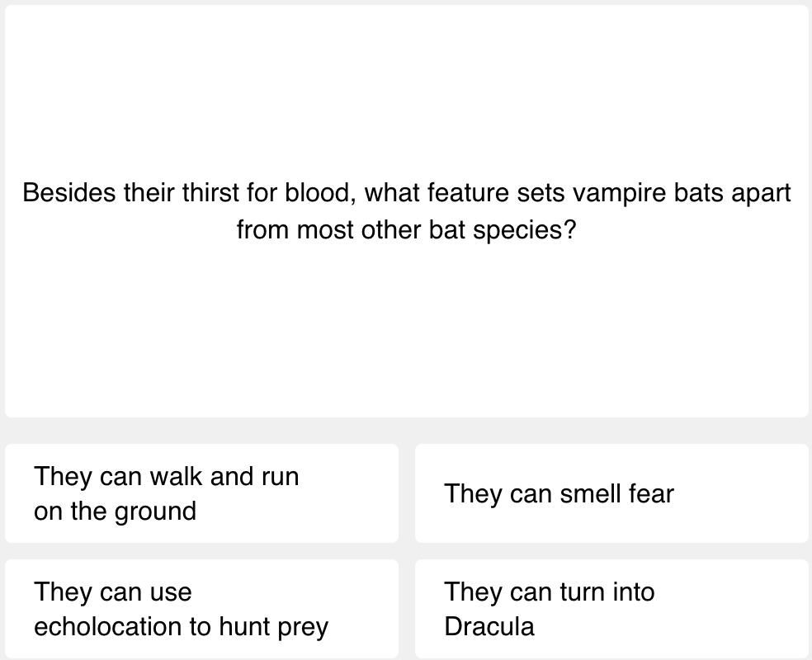Answer with the Dracula option
Screen dimensions: 812x660
tap(611, 609)
